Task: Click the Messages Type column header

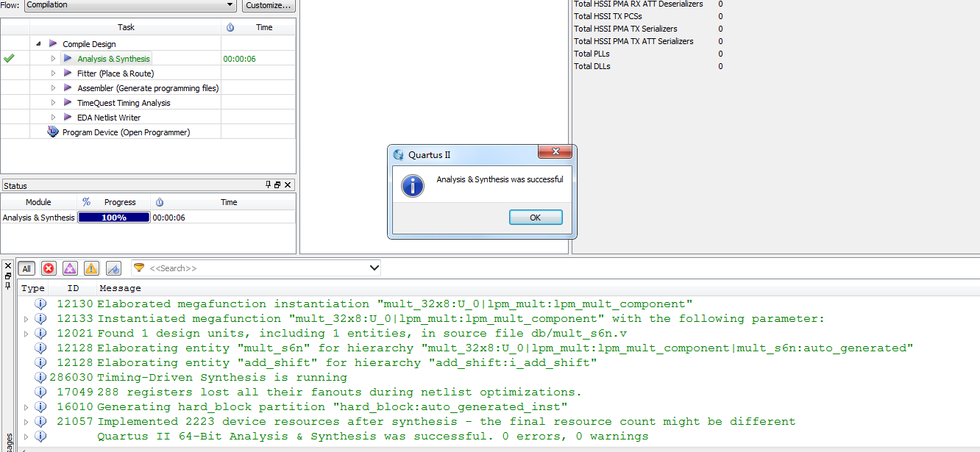Action: (33, 288)
